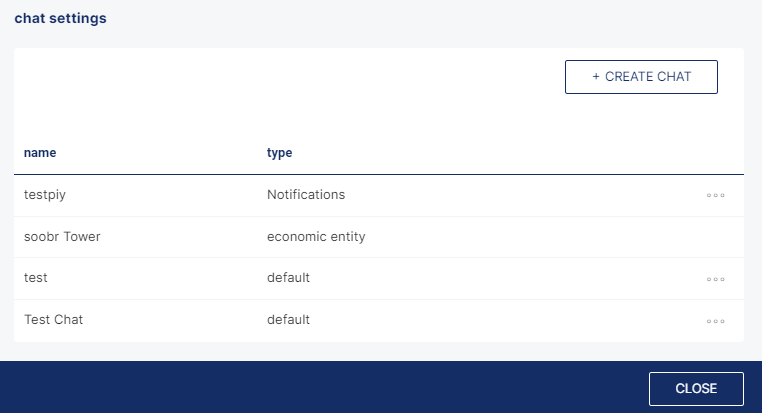This screenshot has width=762, height=413.
Task: Click the chat settings title
Action: coord(60,18)
